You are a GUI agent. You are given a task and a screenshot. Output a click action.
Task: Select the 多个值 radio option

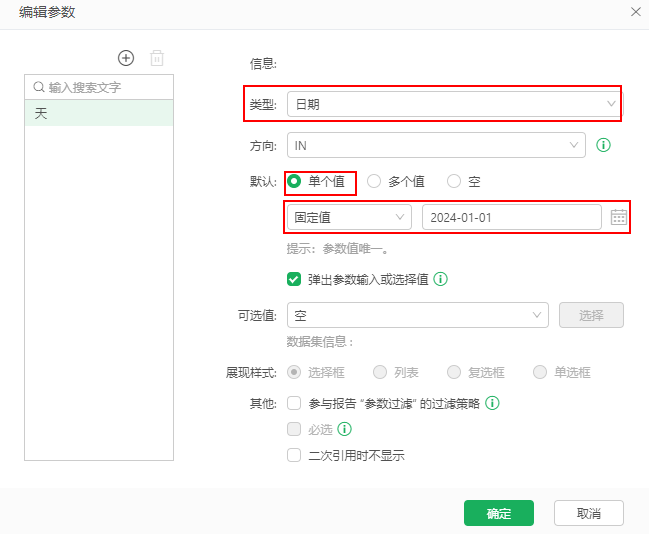pos(374,181)
